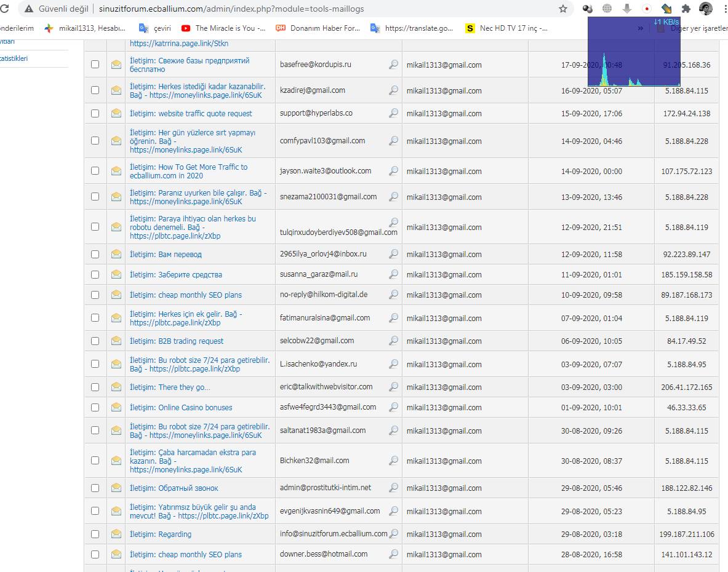Click the 'Güvenli değil' security warning icon
728x572 pixels.
pyautogui.click(x=28, y=9)
